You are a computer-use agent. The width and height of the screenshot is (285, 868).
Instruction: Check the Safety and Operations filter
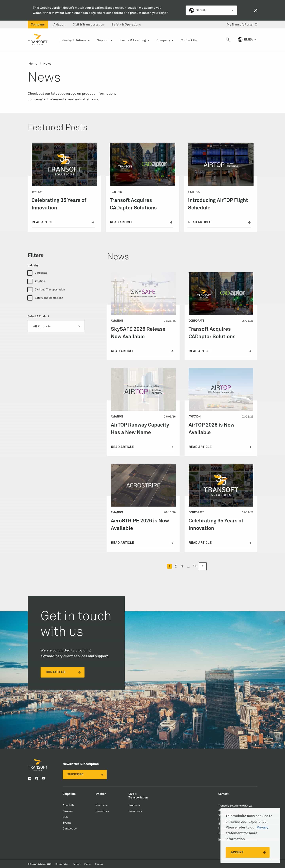coord(30,298)
